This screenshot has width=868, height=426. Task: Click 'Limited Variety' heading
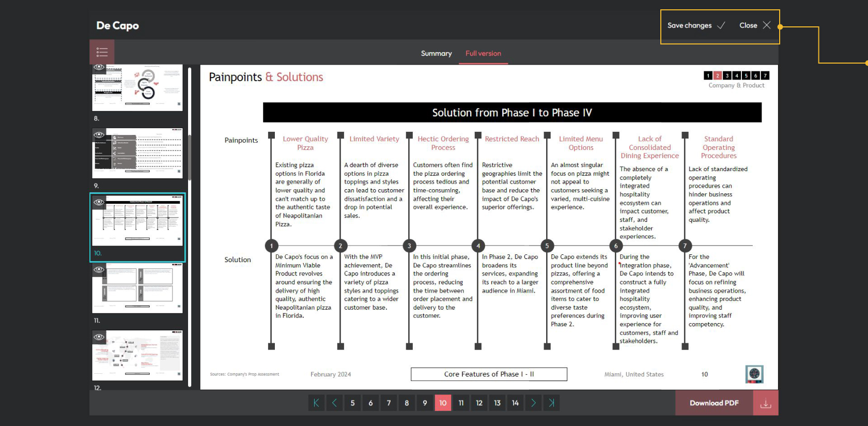point(374,139)
